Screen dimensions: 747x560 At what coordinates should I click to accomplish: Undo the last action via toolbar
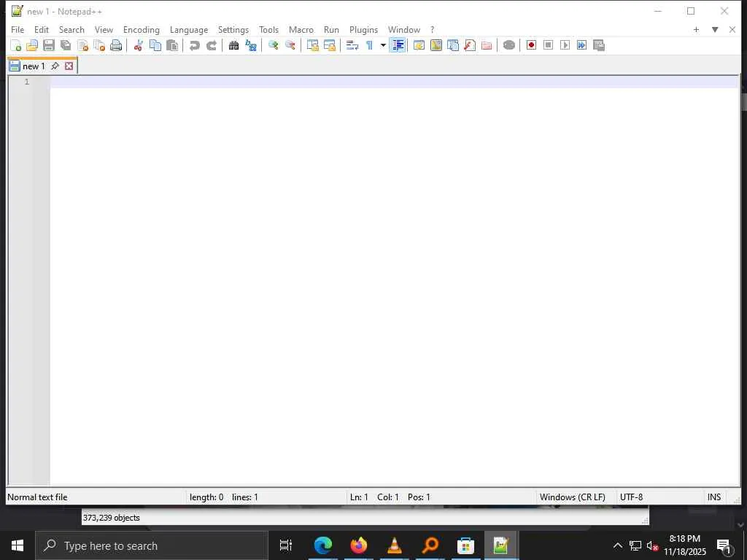pos(194,45)
